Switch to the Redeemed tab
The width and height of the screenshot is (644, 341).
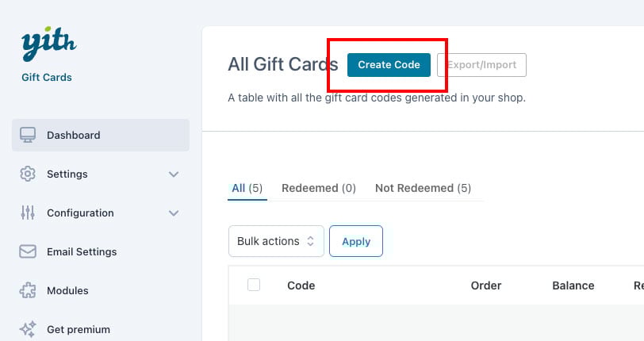(319, 188)
